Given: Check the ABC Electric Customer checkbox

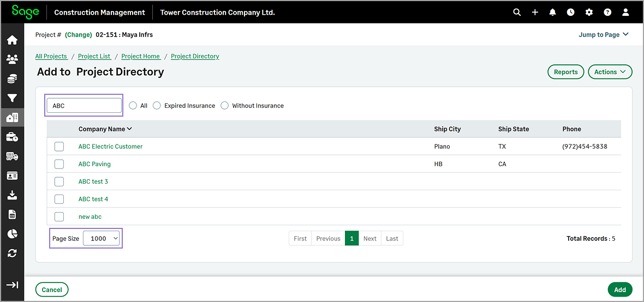Looking at the screenshot, I should tap(59, 147).
